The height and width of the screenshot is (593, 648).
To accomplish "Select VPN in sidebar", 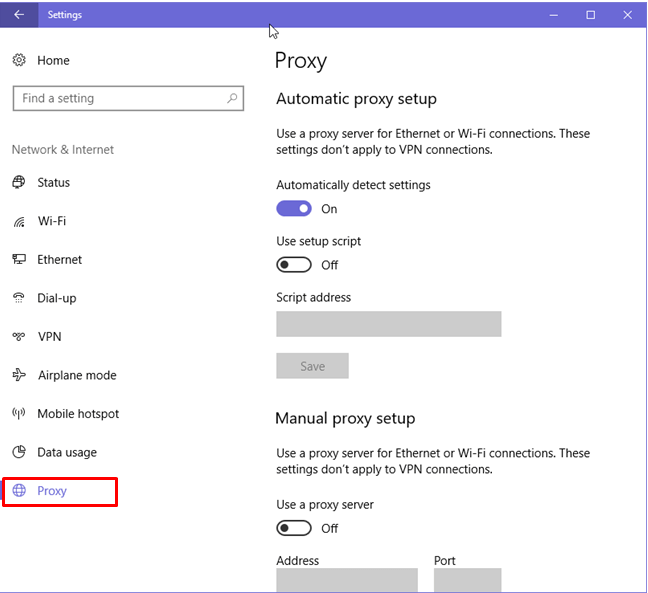I will coord(50,336).
